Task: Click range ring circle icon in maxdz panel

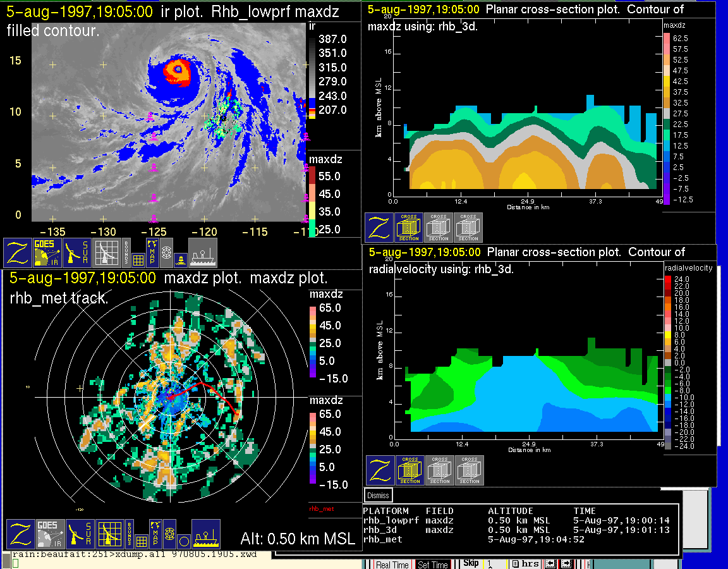Action: point(183,541)
